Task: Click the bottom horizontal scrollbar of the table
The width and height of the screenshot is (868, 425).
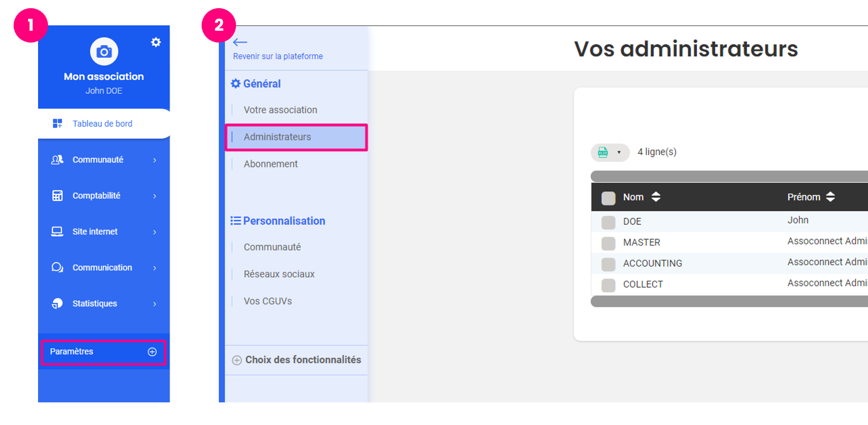Action: (x=728, y=301)
